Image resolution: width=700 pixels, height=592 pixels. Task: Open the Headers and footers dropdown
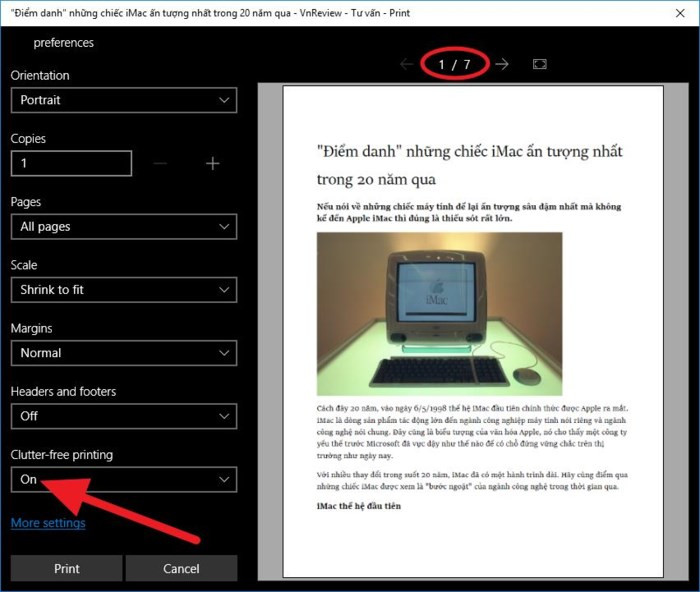123,416
